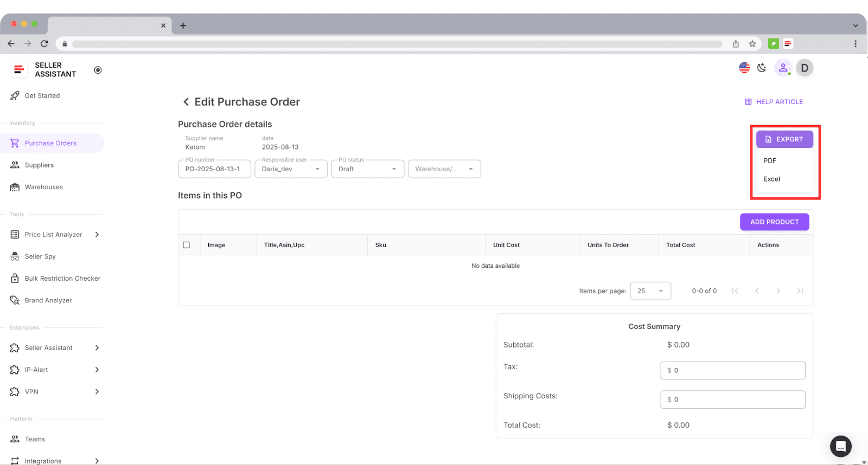Image resolution: width=868 pixels, height=465 pixels.
Task: Toggle the select-all checkbox in table header
Action: (x=187, y=245)
